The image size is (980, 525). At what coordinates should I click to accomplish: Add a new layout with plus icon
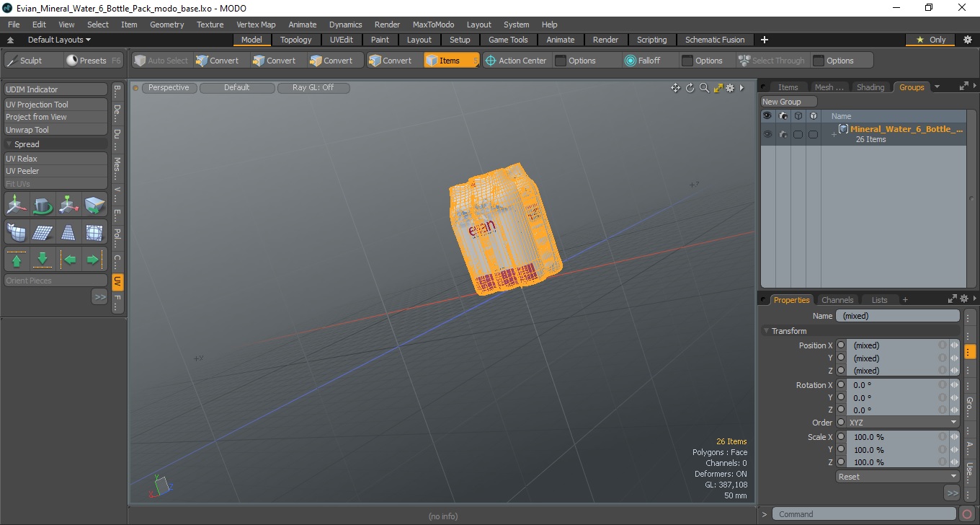765,40
